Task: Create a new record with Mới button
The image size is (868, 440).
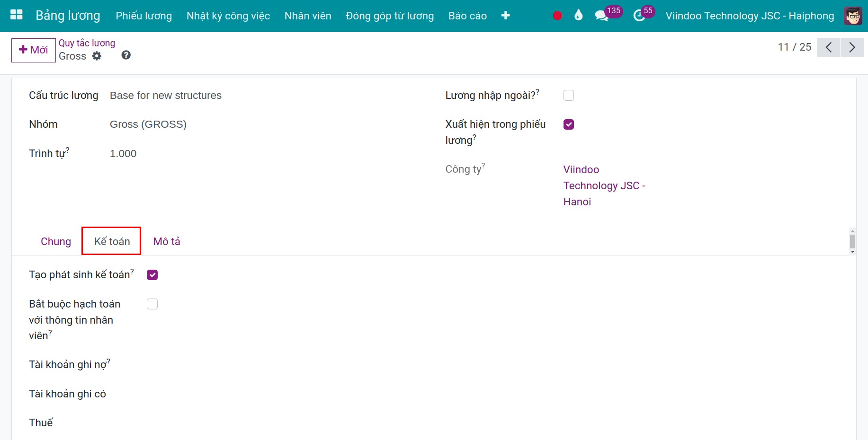Action: (x=34, y=50)
